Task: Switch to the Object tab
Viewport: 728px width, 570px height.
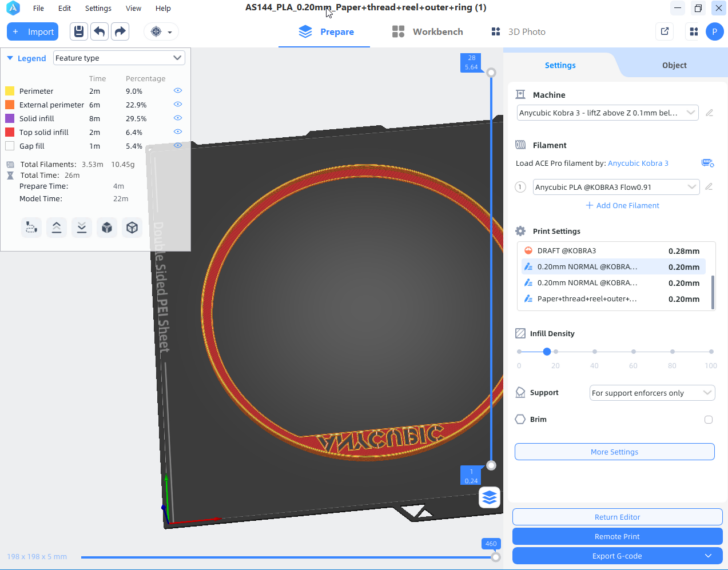Action: click(x=674, y=65)
